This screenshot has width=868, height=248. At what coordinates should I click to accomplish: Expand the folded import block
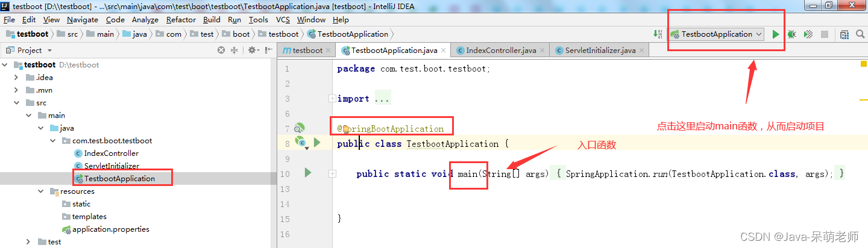(x=332, y=98)
